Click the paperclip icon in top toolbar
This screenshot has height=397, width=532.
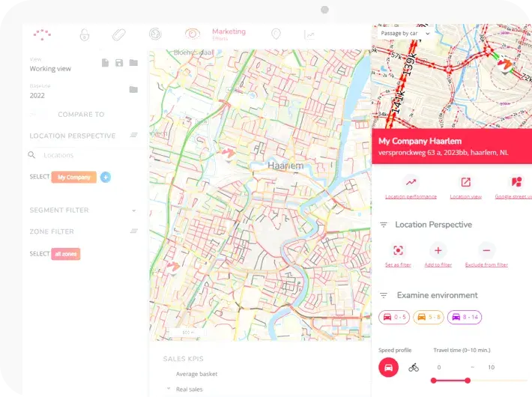click(119, 34)
